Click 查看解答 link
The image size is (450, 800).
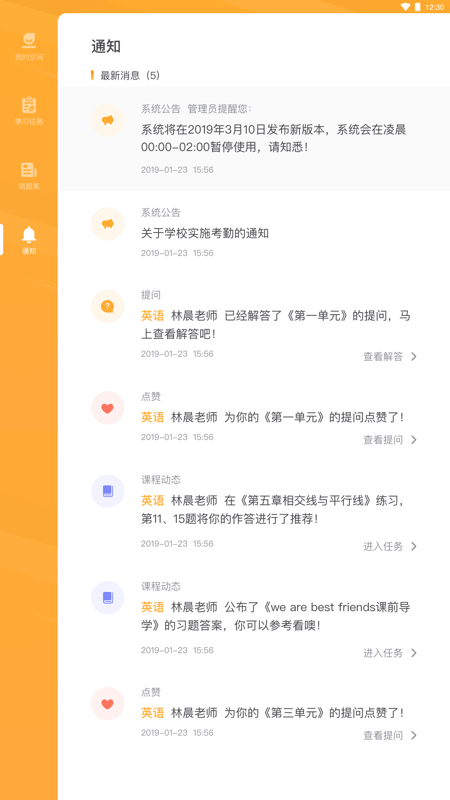[383, 357]
